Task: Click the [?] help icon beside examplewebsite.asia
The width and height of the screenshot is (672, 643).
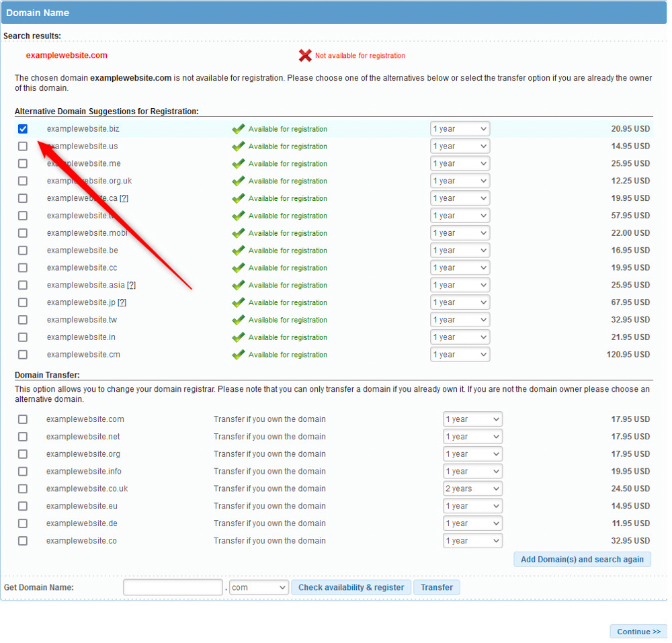Action: [132, 285]
